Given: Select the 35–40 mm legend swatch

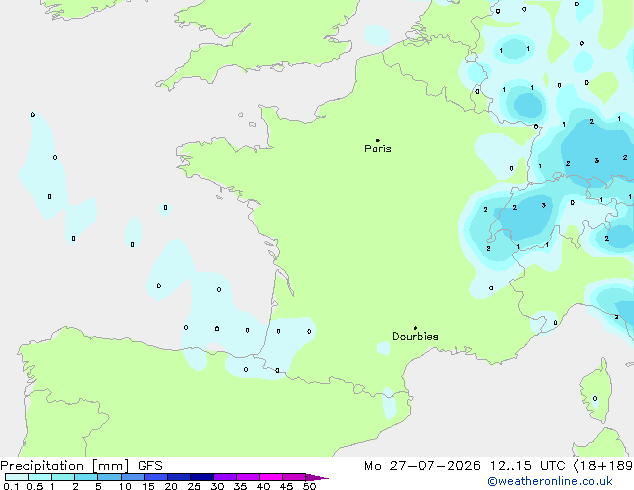Looking at the screenshot, I should point(247,477).
